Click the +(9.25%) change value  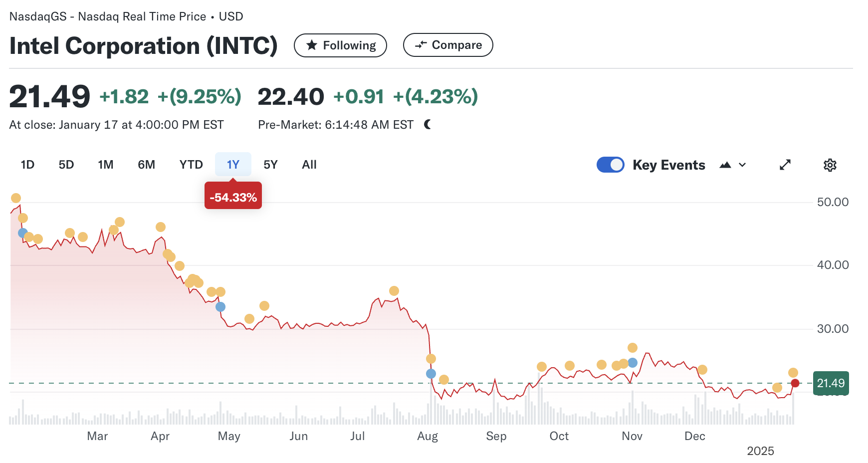[x=200, y=97]
